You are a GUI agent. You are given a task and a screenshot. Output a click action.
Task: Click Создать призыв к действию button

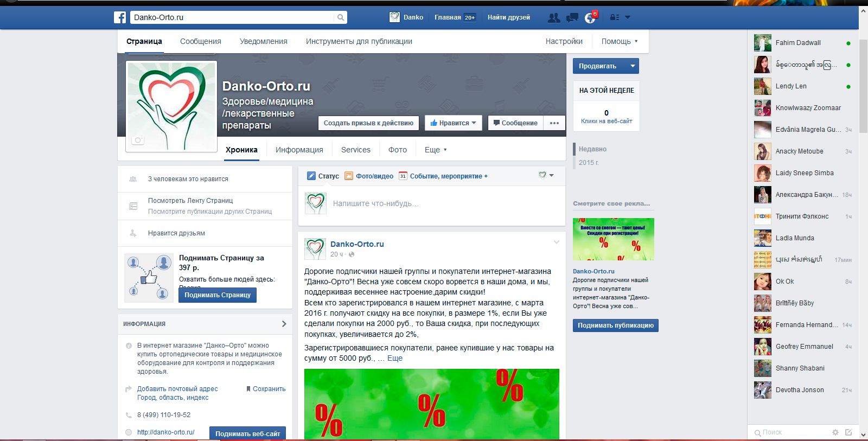pos(369,123)
